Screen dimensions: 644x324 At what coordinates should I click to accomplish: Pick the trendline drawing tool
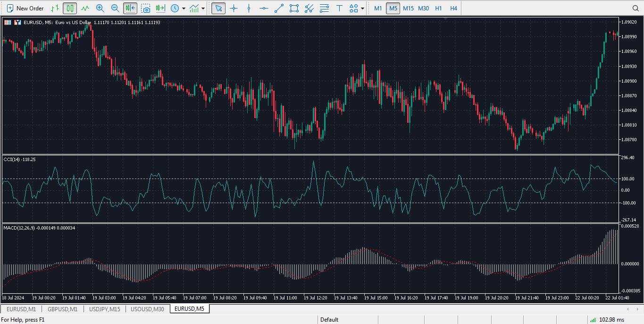279,8
